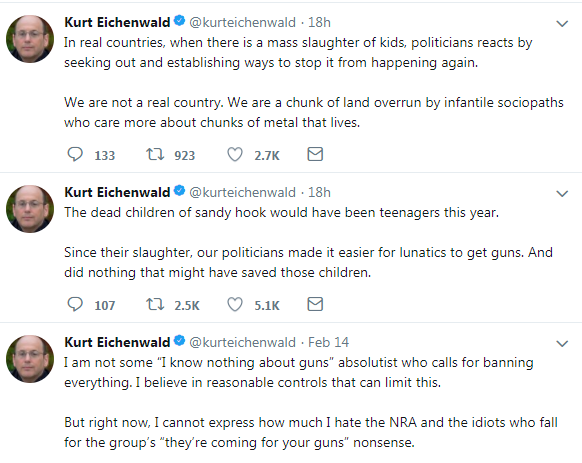Share Sandy Hook tweet via envelope icon
The width and height of the screenshot is (582, 463).
315,304
